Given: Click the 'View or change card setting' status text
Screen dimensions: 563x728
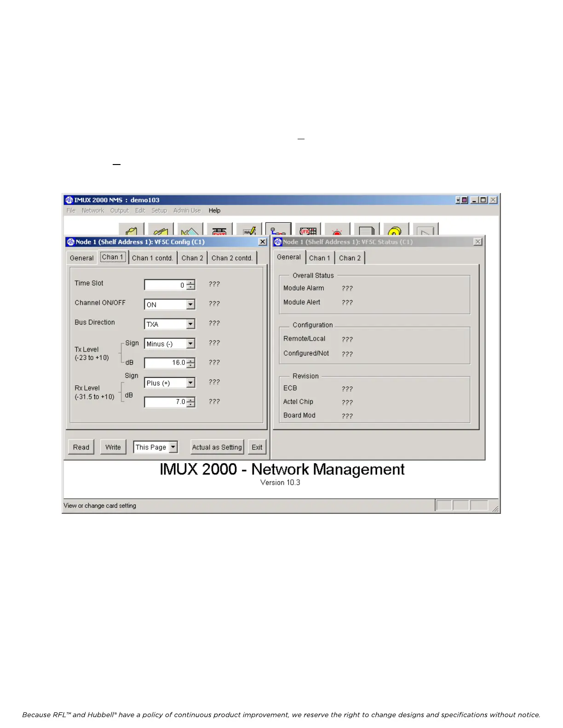Looking at the screenshot, I should [x=100, y=506].
